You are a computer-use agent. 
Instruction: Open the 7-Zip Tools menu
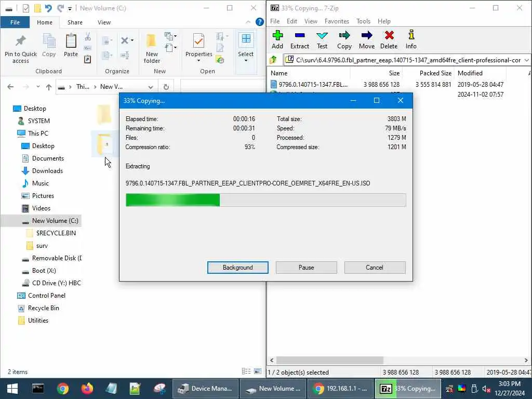(363, 21)
